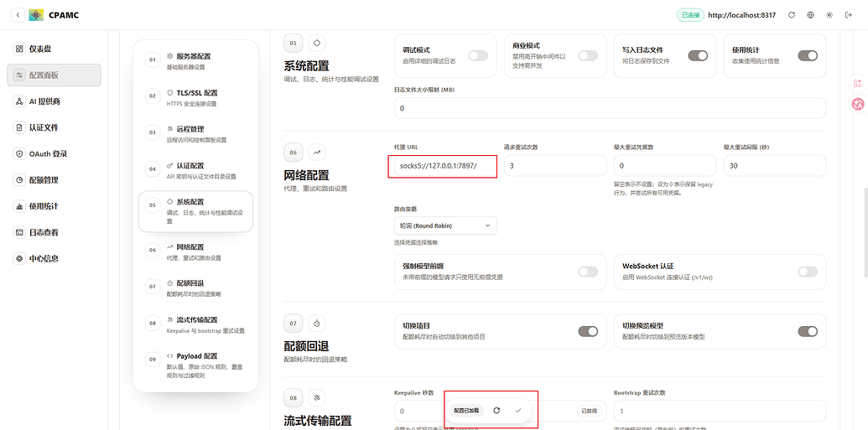Jump to 07 配额回退 in section list
Screen dimensions: 868x430
(x=195, y=288)
